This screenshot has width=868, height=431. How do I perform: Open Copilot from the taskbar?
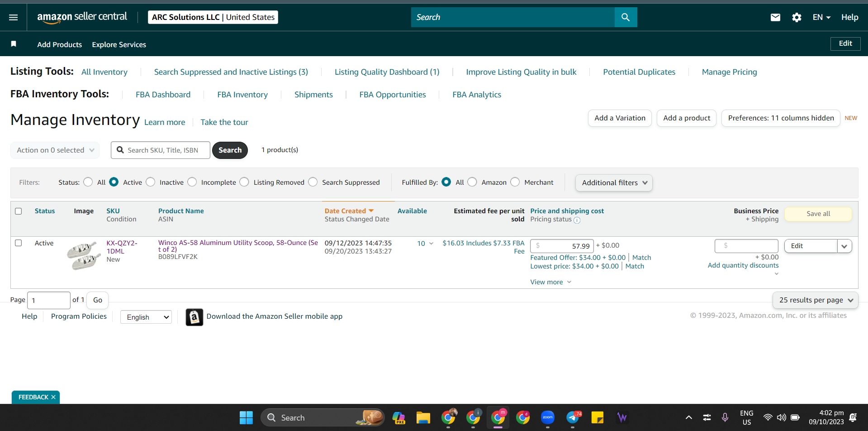(x=398, y=417)
